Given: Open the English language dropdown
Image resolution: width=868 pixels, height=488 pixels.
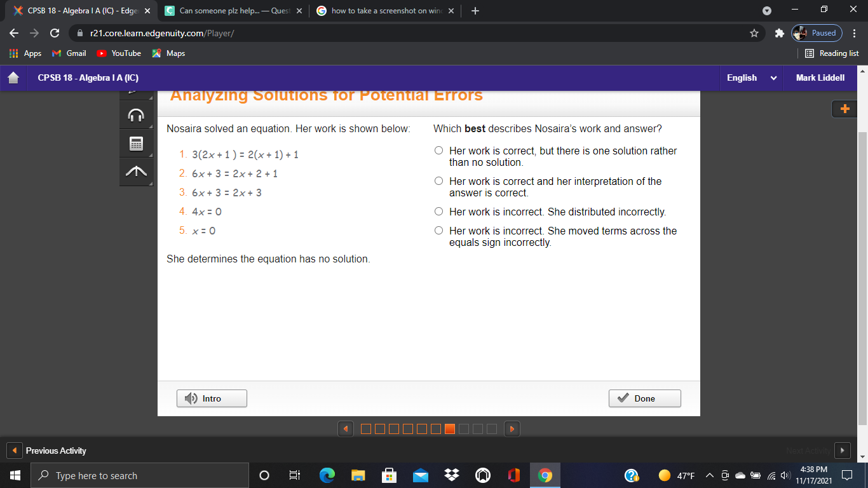Looking at the screenshot, I should [x=752, y=78].
